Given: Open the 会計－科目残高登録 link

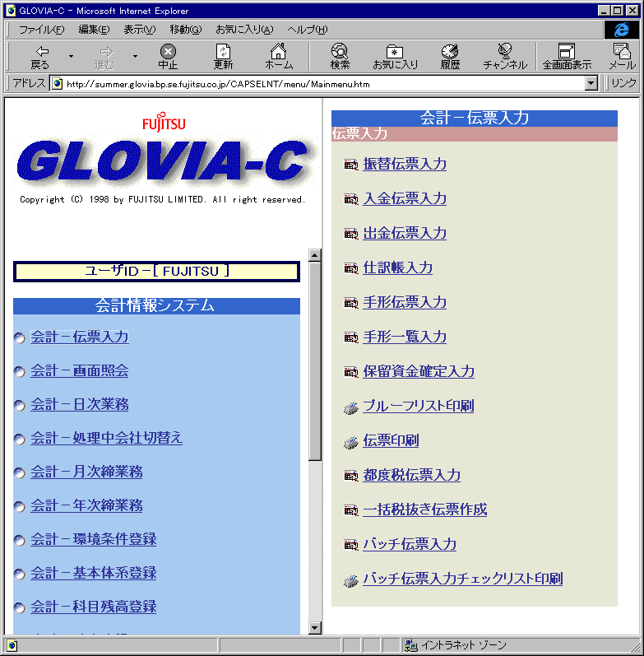Looking at the screenshot, I should coord(94,607).
